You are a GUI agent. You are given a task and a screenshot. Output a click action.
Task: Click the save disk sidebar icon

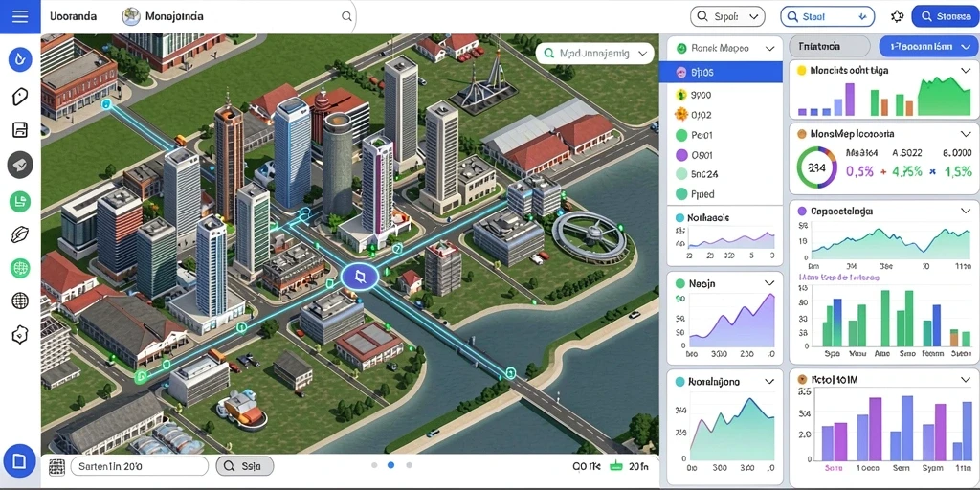(x=20, y=130)
